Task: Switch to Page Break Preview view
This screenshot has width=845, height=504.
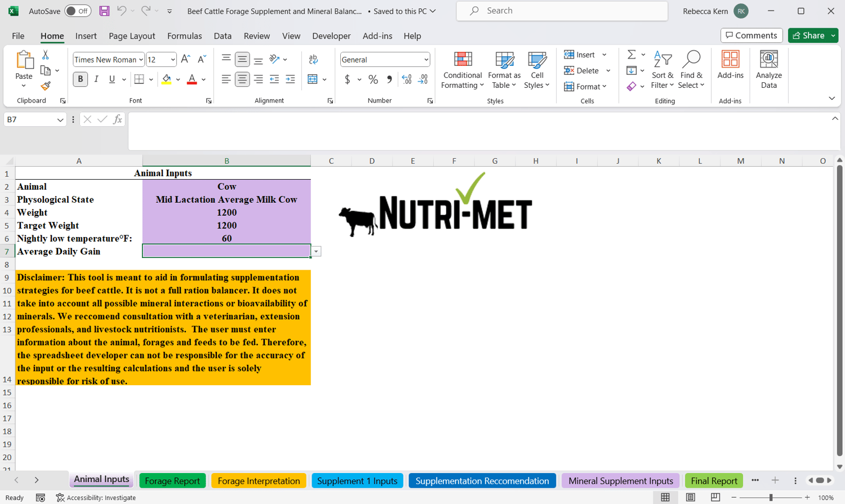Action: (715, 498)
